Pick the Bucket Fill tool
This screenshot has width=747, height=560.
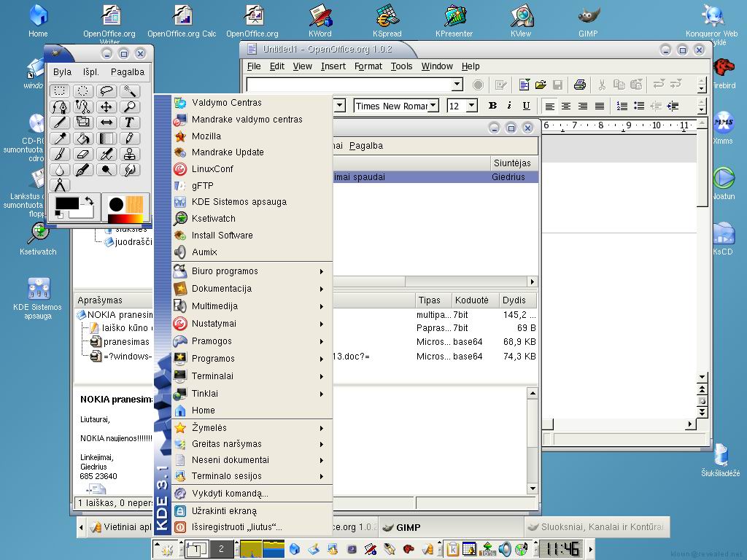[83, 139]
